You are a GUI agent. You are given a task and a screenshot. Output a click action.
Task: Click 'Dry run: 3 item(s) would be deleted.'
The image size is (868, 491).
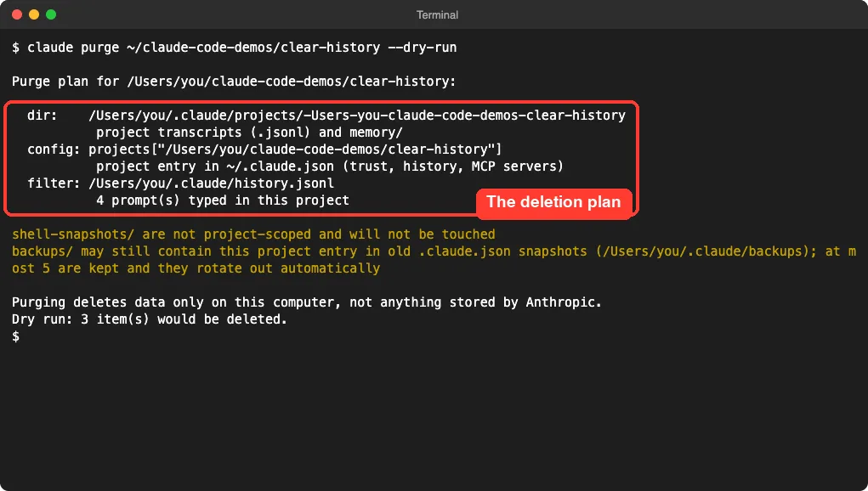(150, 319)
